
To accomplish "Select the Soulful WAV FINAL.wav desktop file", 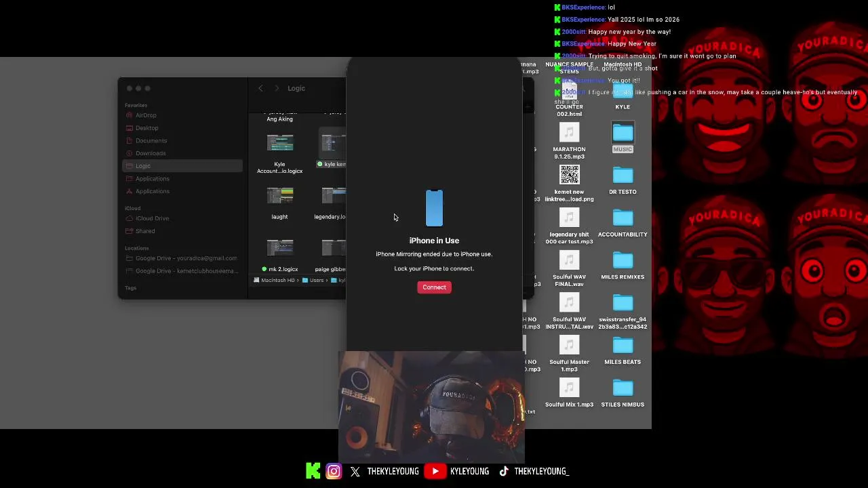I will (x=570, y=269).
